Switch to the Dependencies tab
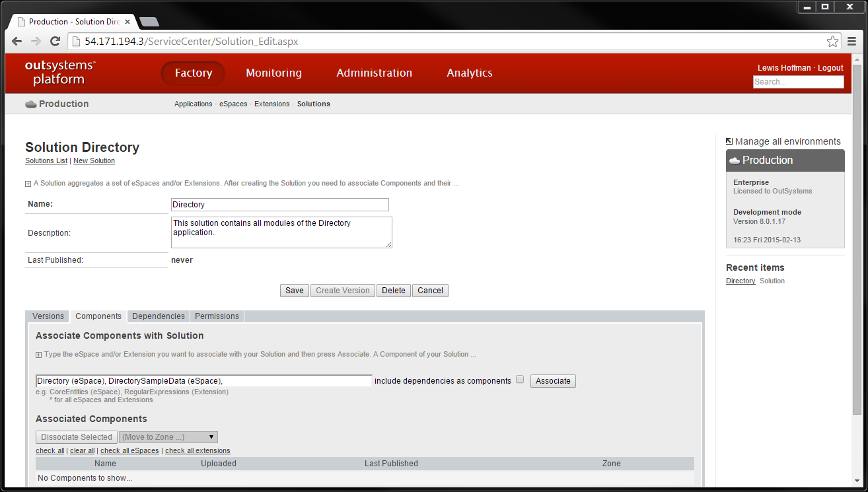Screen dimensions: 868x492 (x=159, y=316)
